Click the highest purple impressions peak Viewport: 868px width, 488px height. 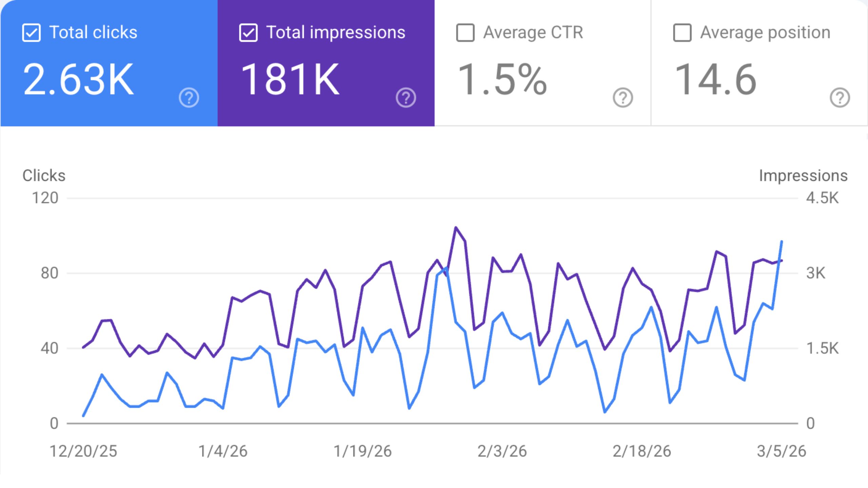tap(456, 227)
